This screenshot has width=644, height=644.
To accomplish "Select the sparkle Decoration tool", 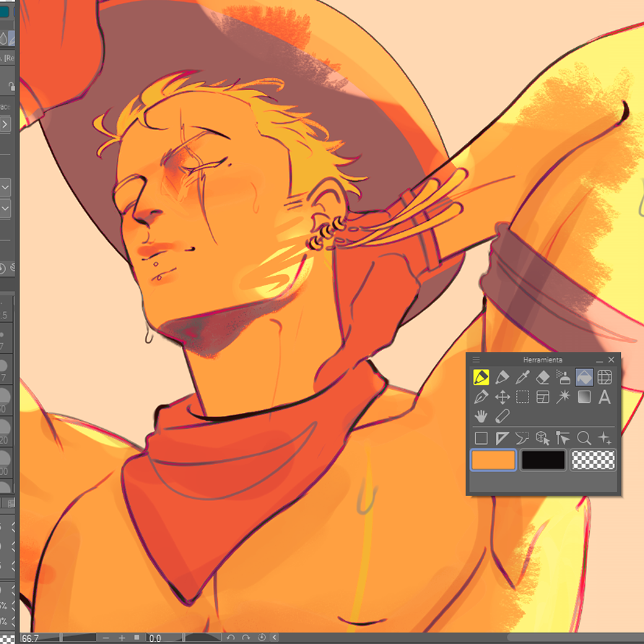I will pos(604,438).
